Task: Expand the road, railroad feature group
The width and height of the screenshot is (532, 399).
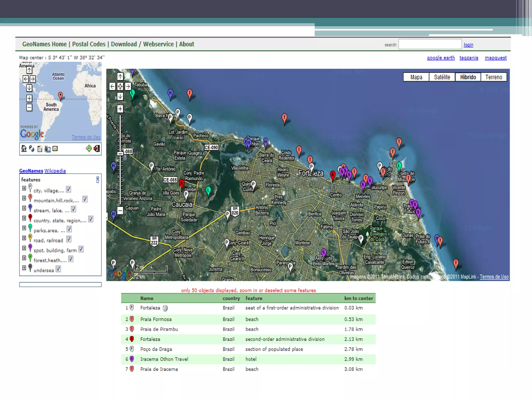Action: point(24,238)
